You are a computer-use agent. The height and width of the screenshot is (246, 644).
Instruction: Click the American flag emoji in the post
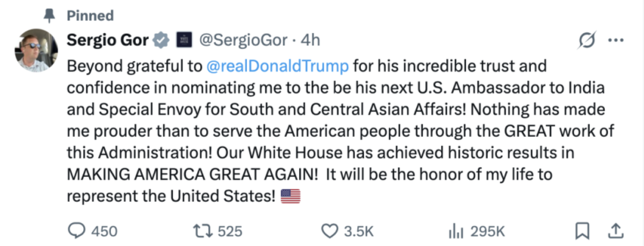290,197
